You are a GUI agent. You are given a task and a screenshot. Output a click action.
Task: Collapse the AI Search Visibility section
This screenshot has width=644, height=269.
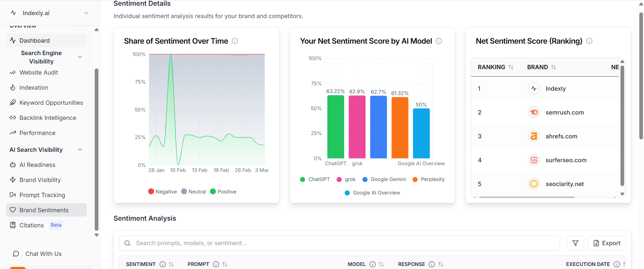(80, 149)
